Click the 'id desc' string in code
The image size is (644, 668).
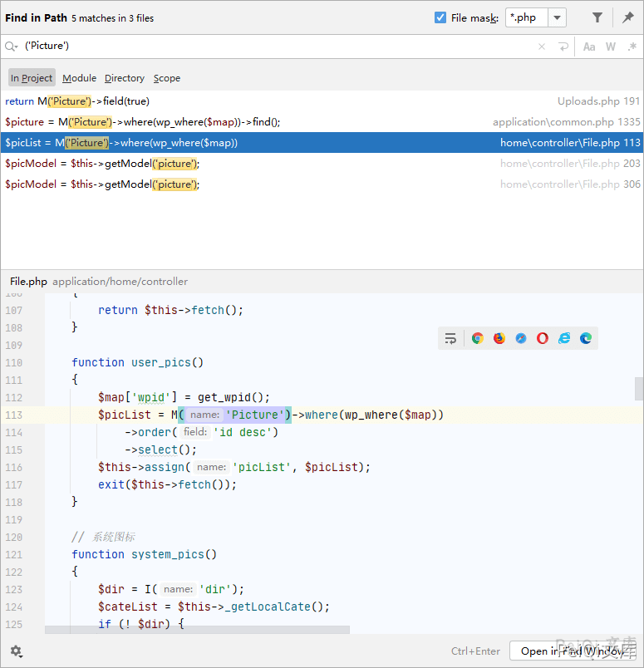click(x=242, y=432)
